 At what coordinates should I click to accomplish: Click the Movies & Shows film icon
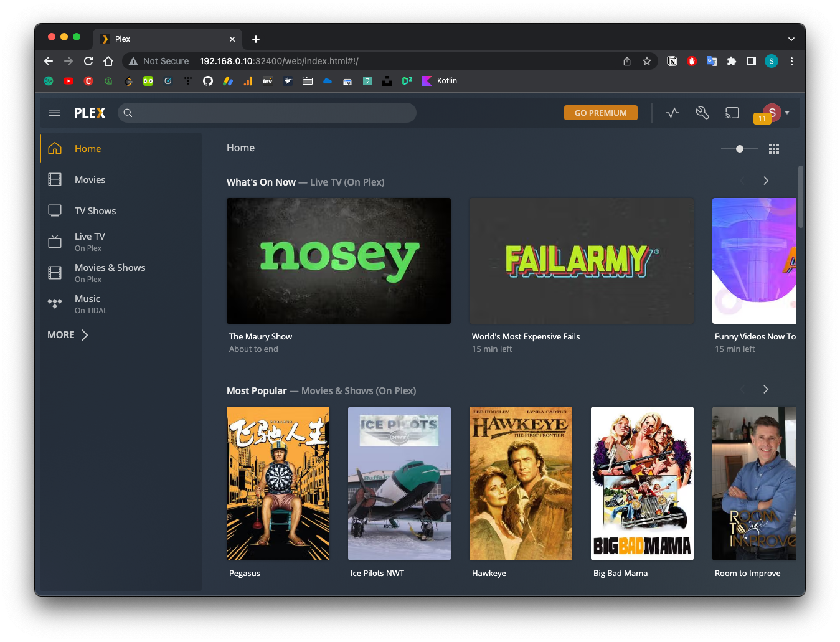(x=55, y=273)
